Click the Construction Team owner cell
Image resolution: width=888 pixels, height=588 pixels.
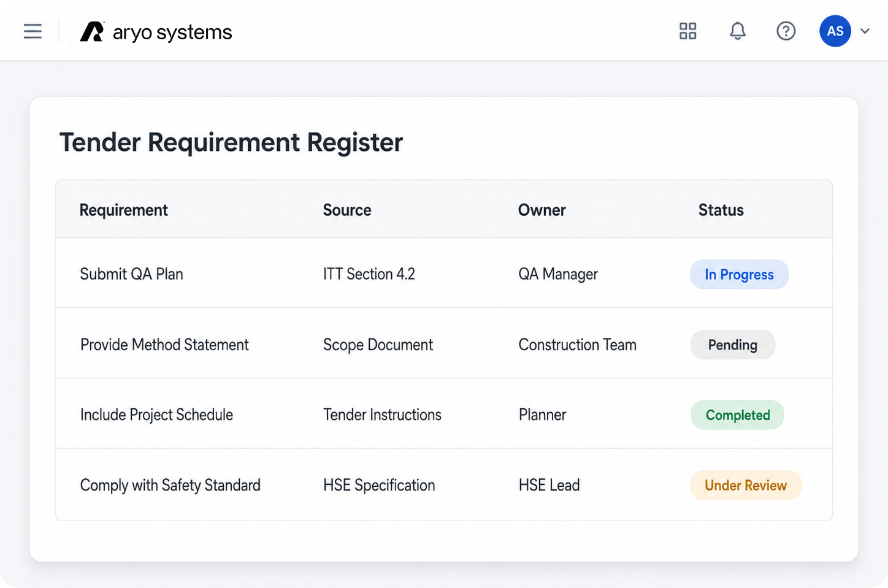tap(578, 345)
